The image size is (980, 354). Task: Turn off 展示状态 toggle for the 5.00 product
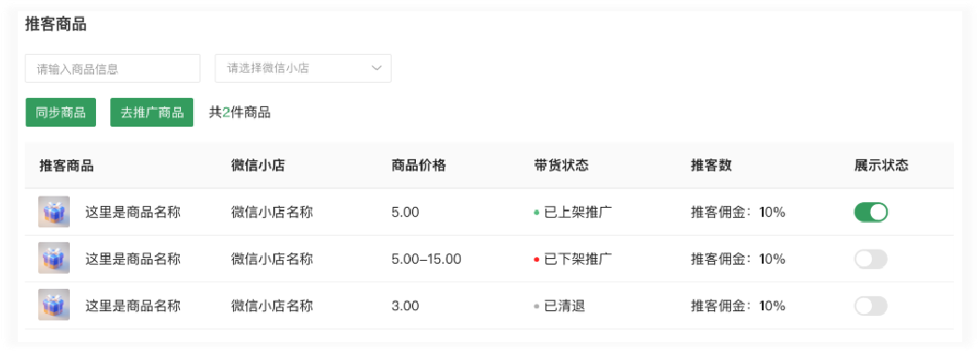871,212
